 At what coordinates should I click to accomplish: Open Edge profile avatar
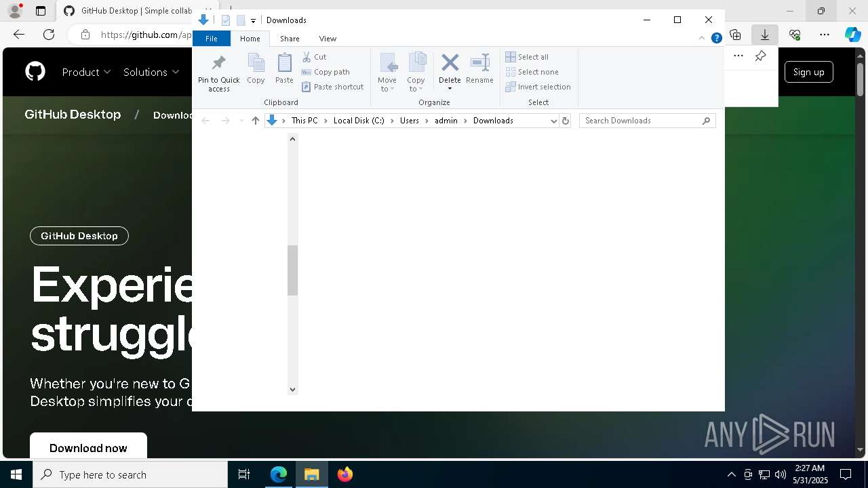15,11
